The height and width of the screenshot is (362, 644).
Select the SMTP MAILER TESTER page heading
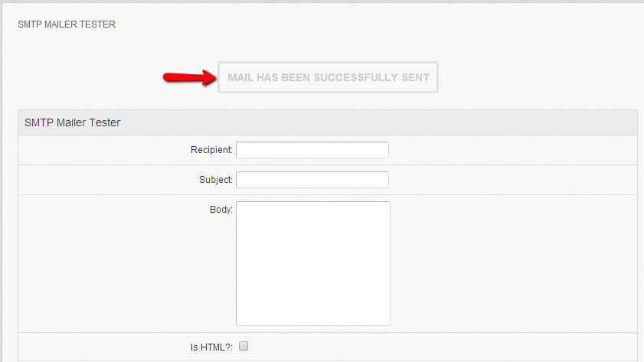tap(67, 24)
